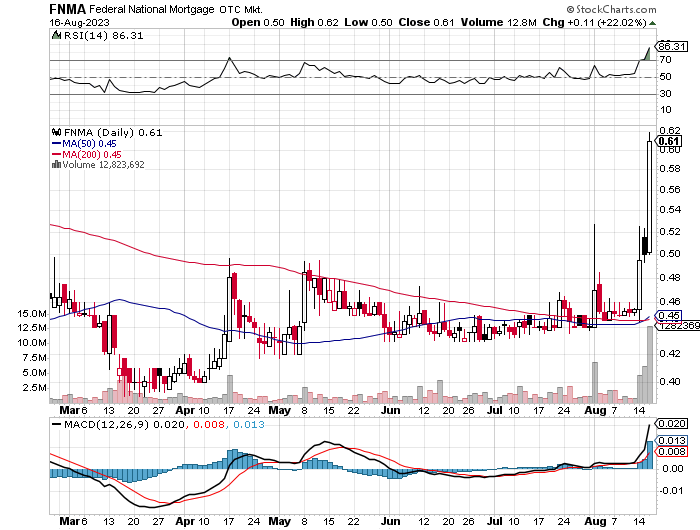This screenshot has height=530, width=700.
Task: Click the volume axis label 5.0M
Action: tap(34, 372)
